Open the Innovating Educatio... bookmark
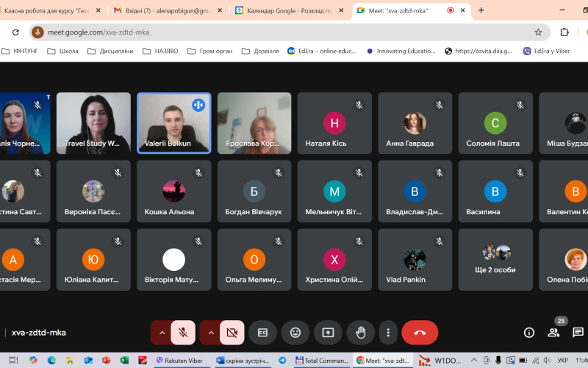588x368 pixels. [x=401, y=51]
